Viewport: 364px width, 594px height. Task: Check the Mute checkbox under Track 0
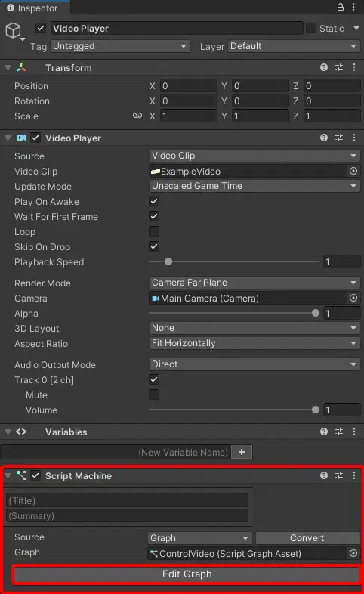pyautogui.click(x=154, y=394)
